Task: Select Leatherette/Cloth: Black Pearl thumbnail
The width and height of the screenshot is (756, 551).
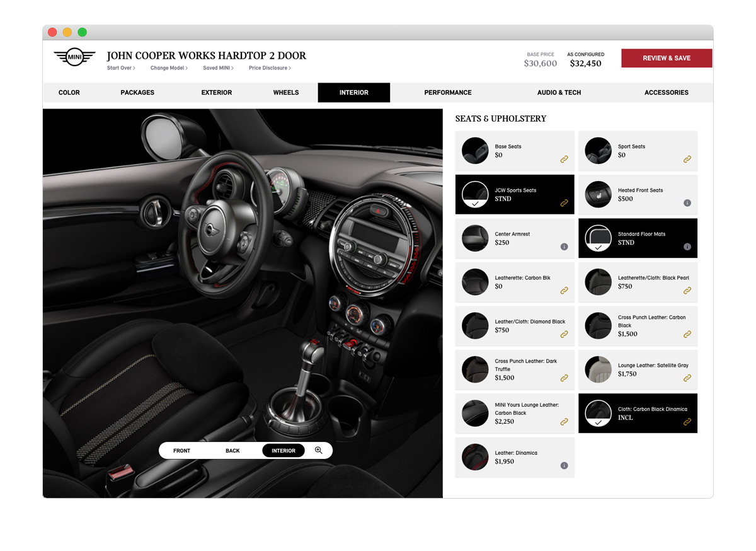Action: tap(598, 282)
